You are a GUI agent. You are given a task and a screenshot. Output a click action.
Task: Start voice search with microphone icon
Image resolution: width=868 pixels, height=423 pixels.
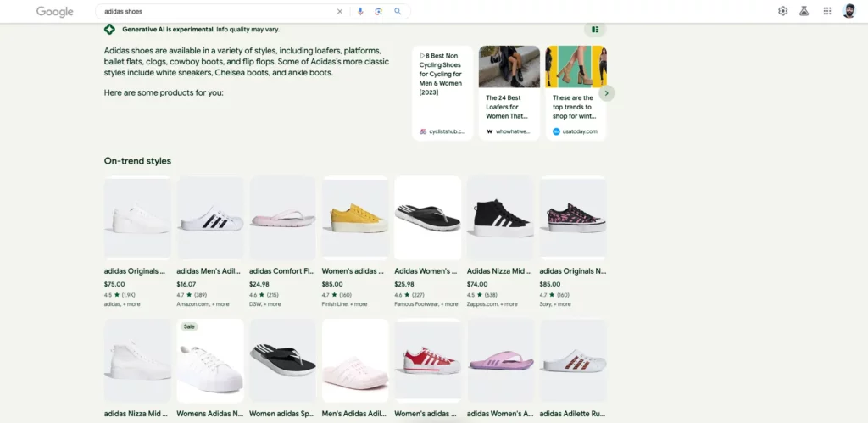(x=360, y=12)
